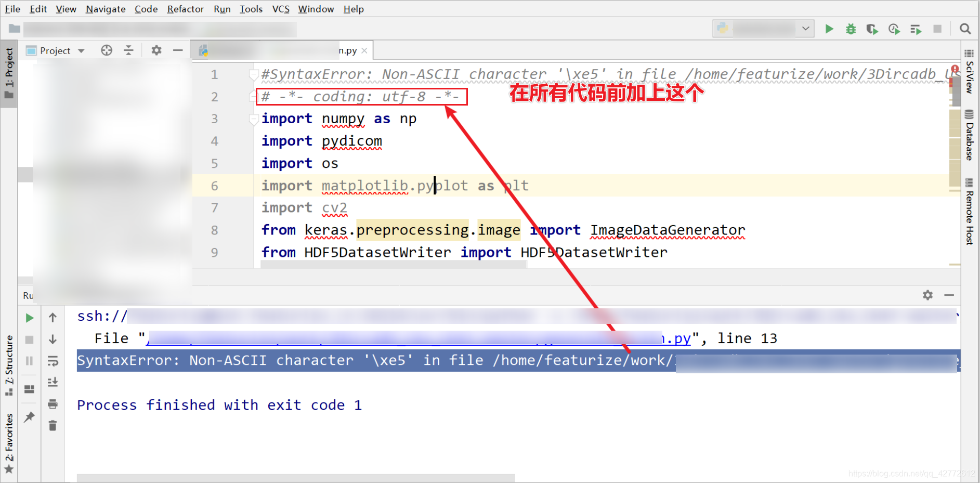Open the View menu
This screenshot has width=980, height=483.
click(x=66, y=9)
